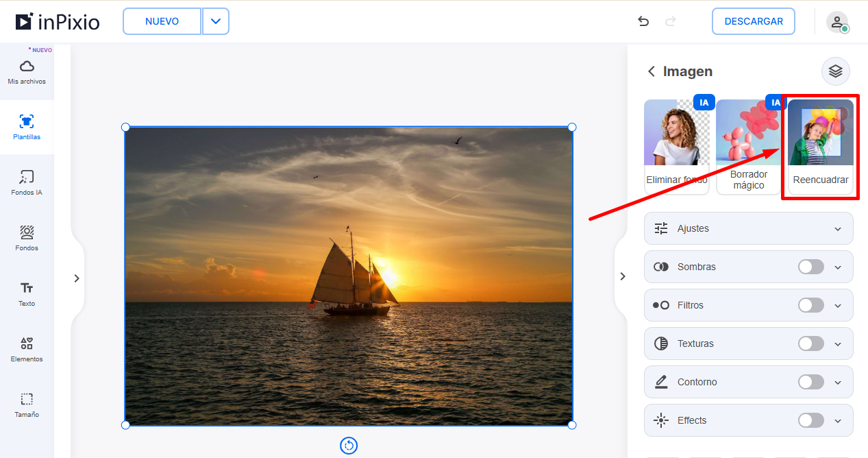Select the Texto tool
The height and width of the screenshot is (458, 868).
27,288
